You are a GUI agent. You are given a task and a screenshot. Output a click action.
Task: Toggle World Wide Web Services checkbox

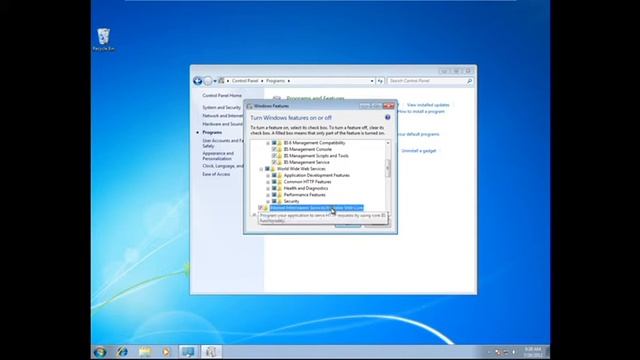click(x=267, y=169)
